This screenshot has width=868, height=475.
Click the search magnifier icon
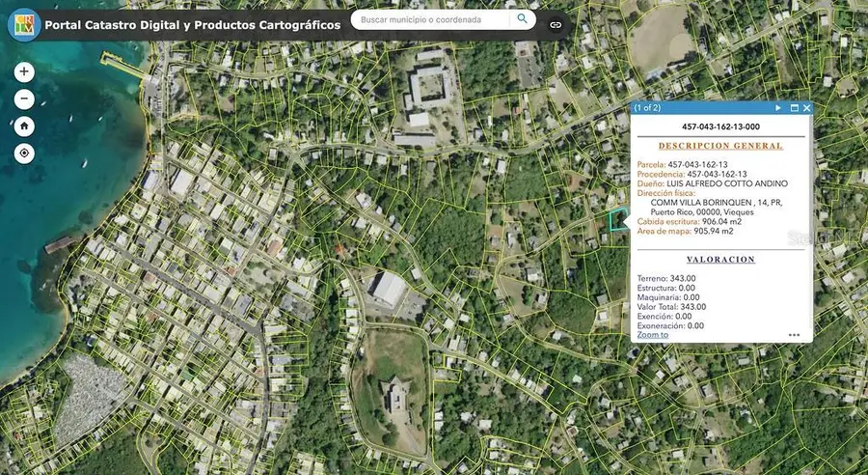(523, 19)
